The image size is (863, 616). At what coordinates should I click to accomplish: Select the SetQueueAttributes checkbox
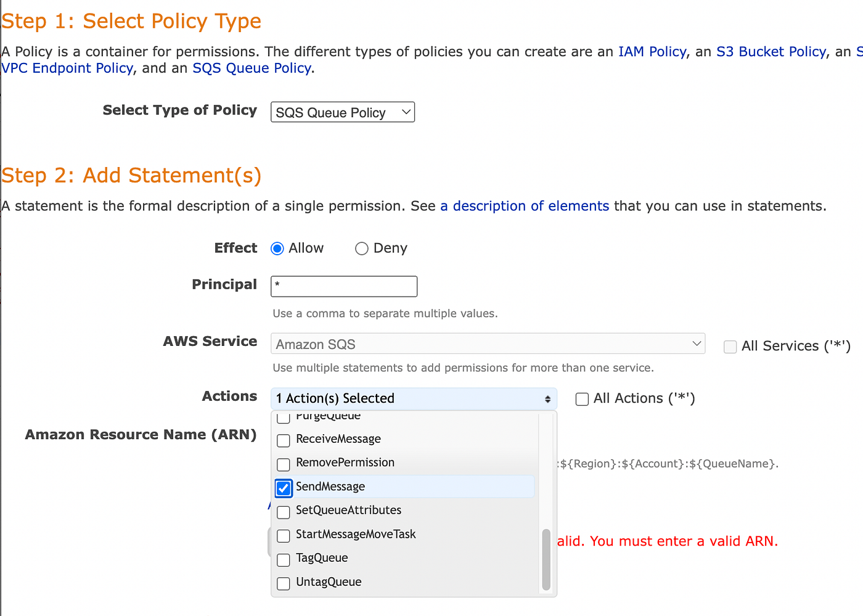point(284,512)
